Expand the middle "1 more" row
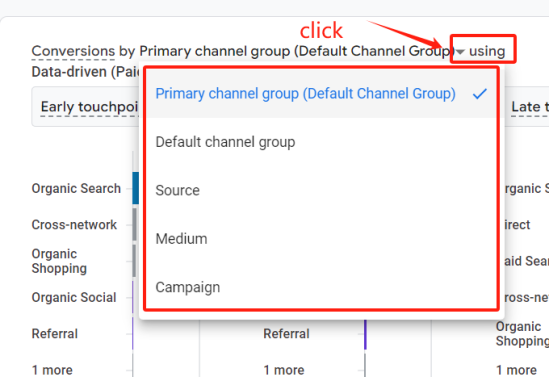This screenshot has height=377, width=549. [x=284, y=370]
